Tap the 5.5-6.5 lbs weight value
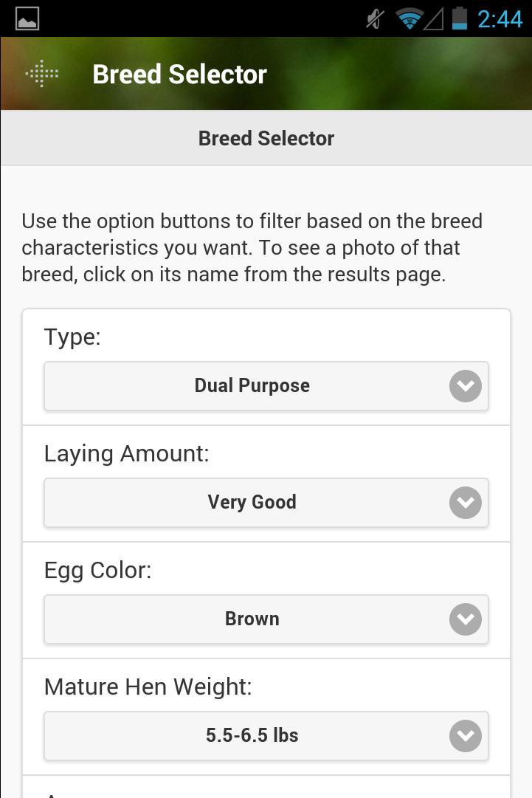The height and width of the screenshot is (798, 532). click(252, 735)
